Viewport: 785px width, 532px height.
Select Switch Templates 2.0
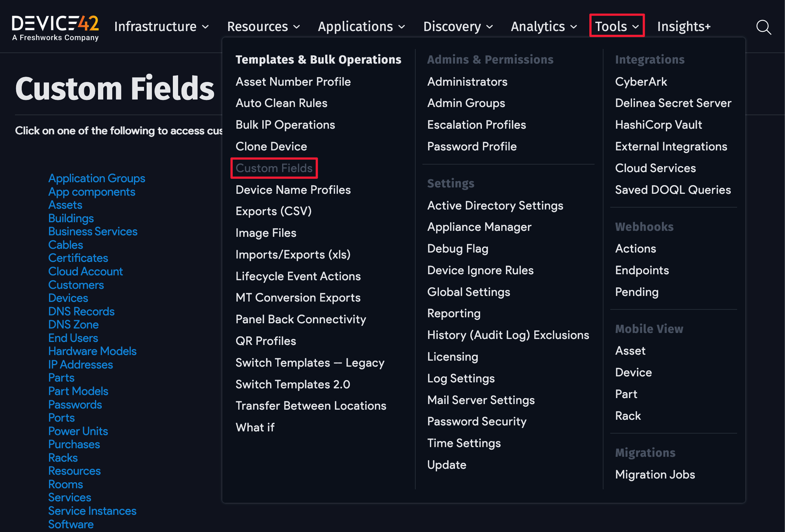tap(293, 384)
